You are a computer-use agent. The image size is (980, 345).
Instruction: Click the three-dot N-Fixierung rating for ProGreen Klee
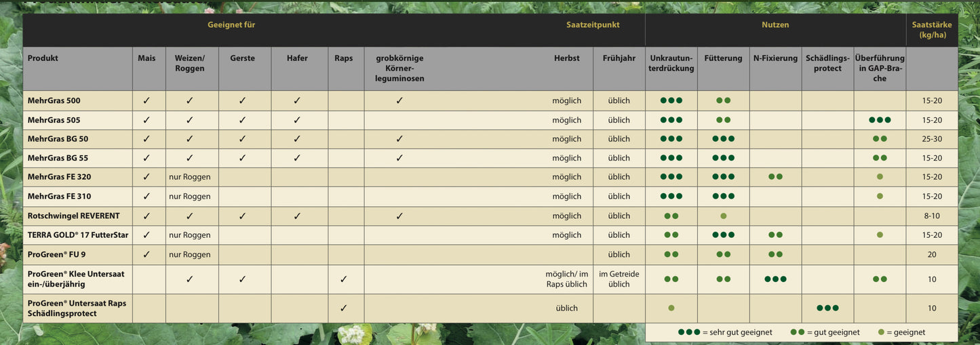click(x=775, y=279)
